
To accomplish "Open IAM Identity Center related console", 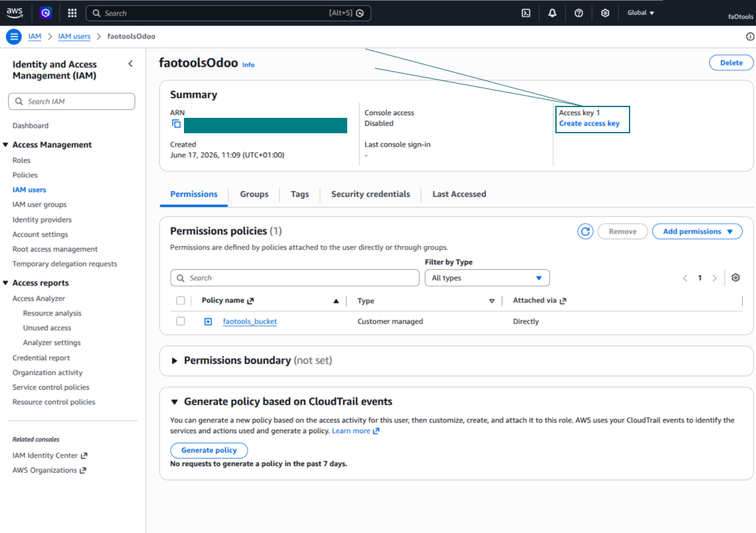I will pos(50,455).
